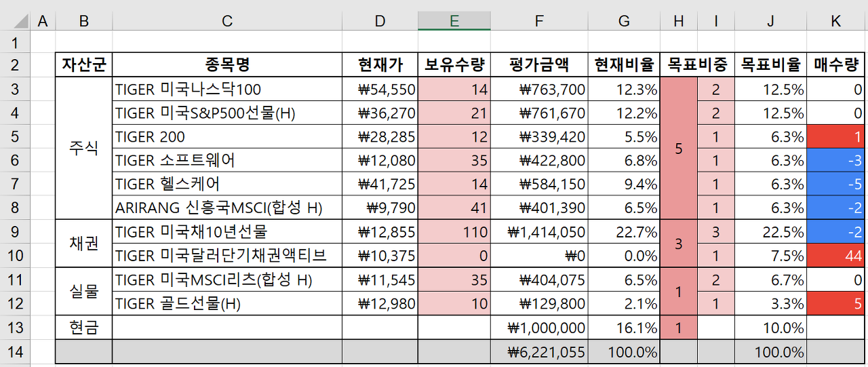868x367 pixels.
Task: Select the TIGER 골드선물(H) cell
Action: 227,303
